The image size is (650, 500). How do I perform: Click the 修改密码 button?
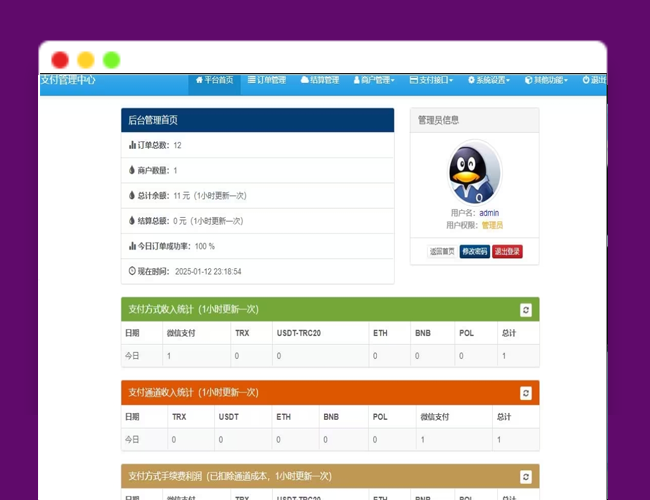point(475,251)
